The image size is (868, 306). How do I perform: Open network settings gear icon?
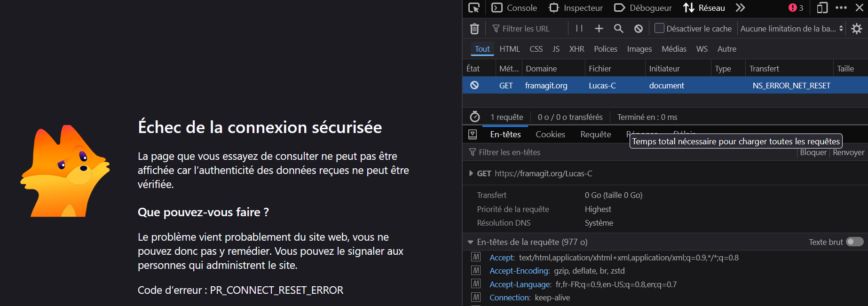click(857, 29)
